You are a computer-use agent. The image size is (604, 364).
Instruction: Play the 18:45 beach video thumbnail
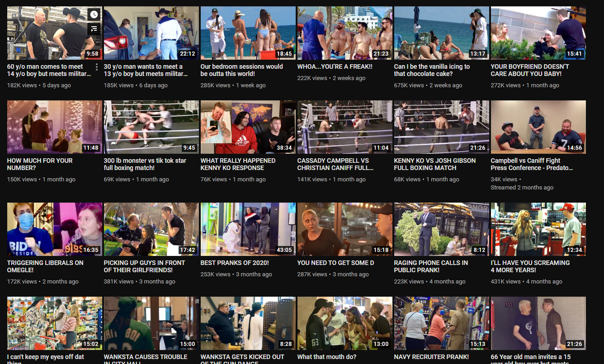(248, 33)
